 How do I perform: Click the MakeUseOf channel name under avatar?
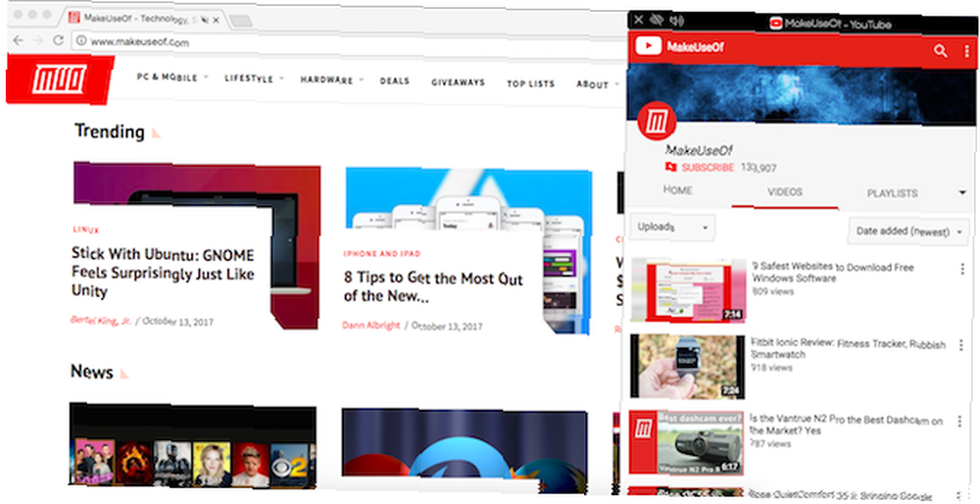(698, 150)
